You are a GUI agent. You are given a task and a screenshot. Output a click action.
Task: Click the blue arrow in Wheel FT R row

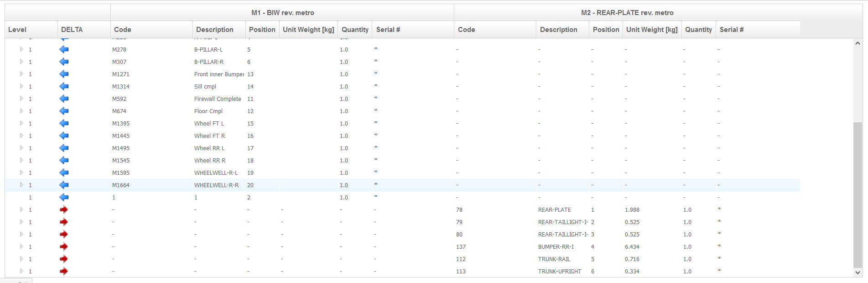click(64, 136)
